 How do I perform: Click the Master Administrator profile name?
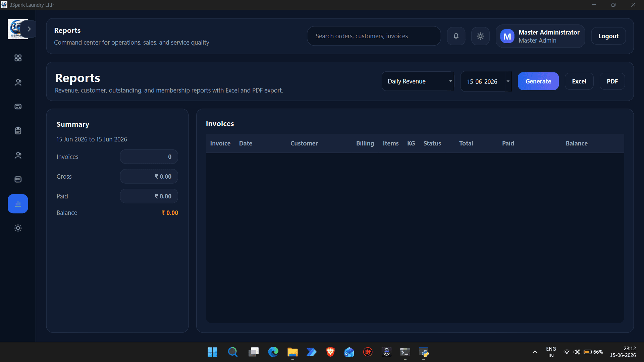549,32
